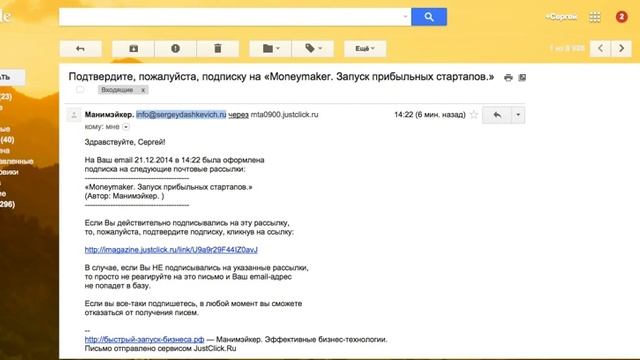The height and width of the screenshot is (360, 640).
Task: Click the sender address info@sergeydashkevich.ru
Action: click(x=181, y=115)
